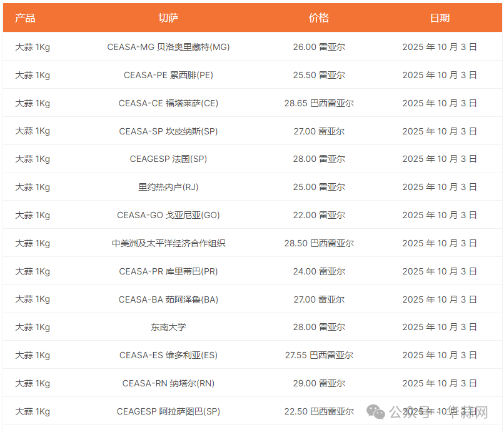Viewport: 504px width, 432px height.
Task: Select CEASA-PR 库里蒂巴(PR) cell
Action: [x=168, y=271]
